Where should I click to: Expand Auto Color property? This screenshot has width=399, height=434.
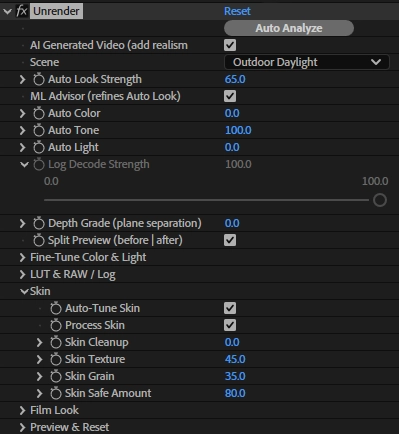(x=22, y=113)
